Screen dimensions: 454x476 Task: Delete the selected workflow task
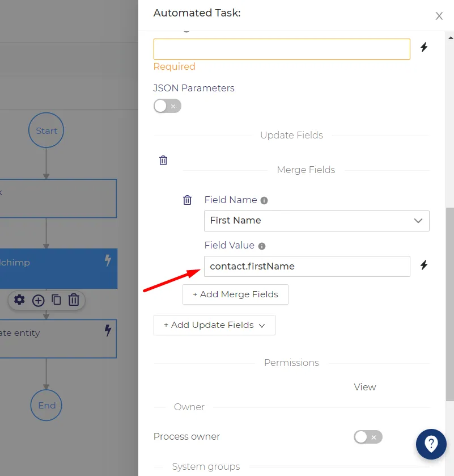74,300
